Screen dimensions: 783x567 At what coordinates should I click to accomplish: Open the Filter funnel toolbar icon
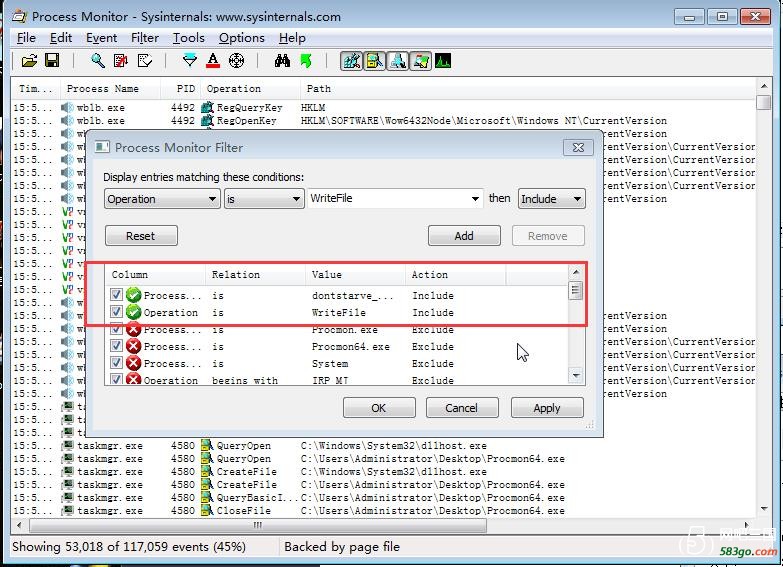(x=190, y=61)
